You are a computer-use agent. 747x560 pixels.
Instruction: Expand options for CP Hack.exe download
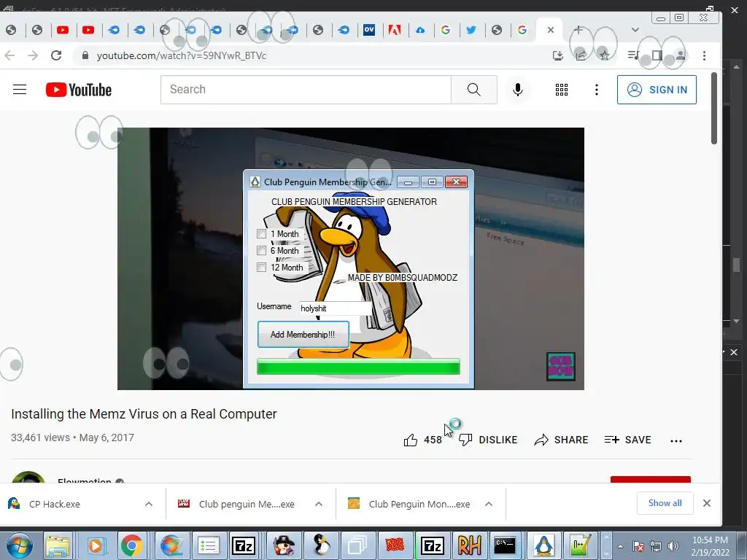pyautogui.click(x=149, y=504)
